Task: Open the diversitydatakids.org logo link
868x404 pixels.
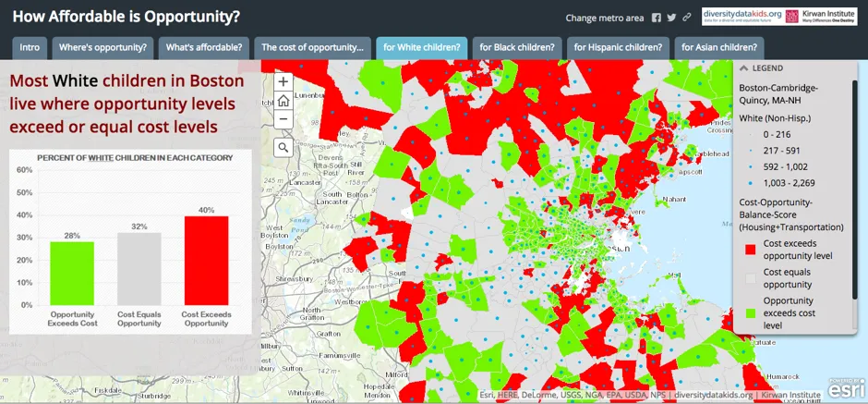Action: (x=741, y=18)
